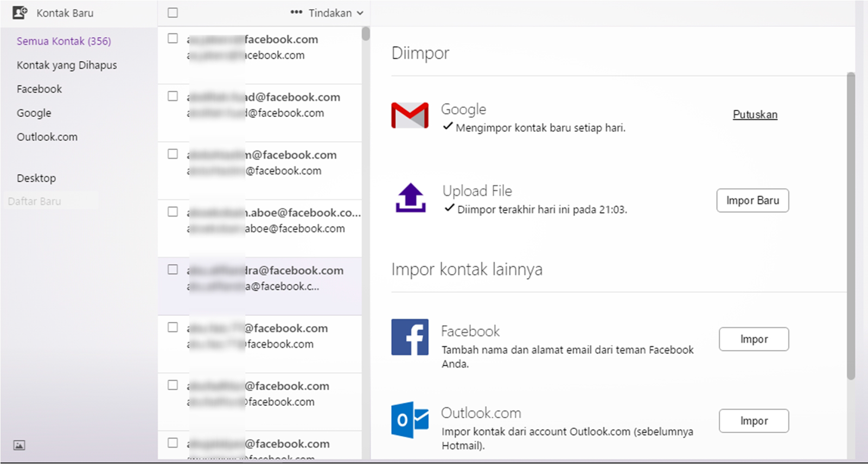Open the Google contact list in sidebar

(x=34, y=113)
